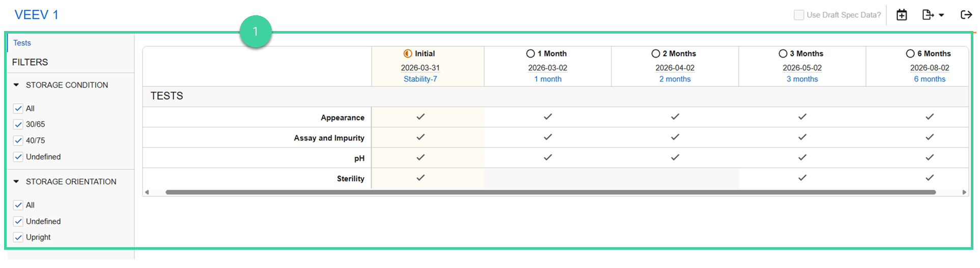
Task: Click the 2 Months timepoint circle icon
Action: tap(656, 53)
